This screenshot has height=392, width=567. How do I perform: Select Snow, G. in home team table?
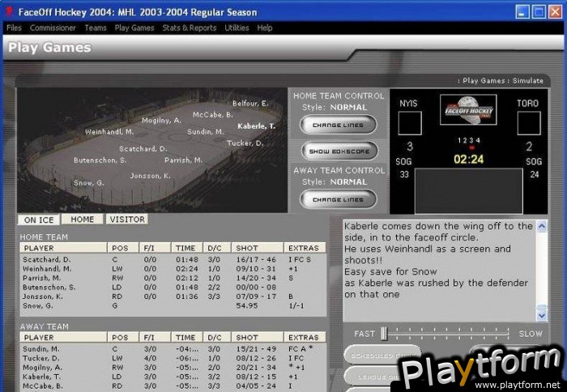pos(173,305)
